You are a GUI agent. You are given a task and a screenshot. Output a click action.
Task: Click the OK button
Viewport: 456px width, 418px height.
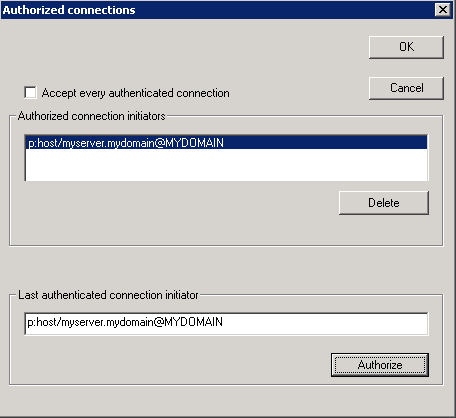(x=406, y=47)
